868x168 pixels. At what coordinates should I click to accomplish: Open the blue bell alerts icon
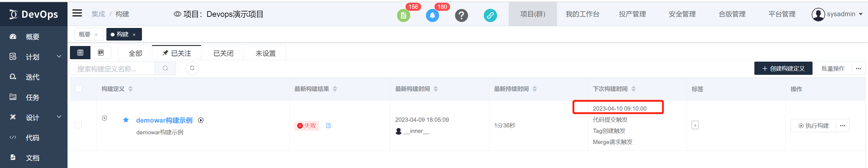coord(432,15)
